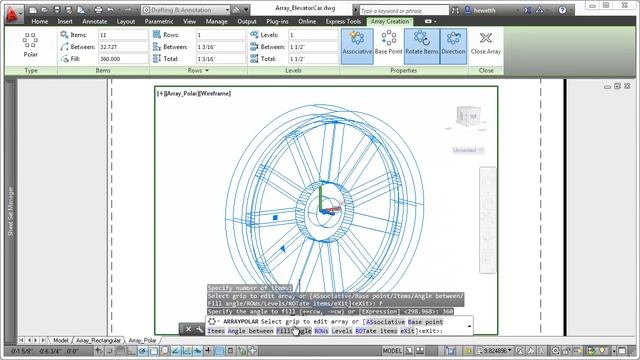Select the Array Creation contextual tab
The width and height of the screenshot is (640, 360).
pyautogui.click(x=390, y=21)
